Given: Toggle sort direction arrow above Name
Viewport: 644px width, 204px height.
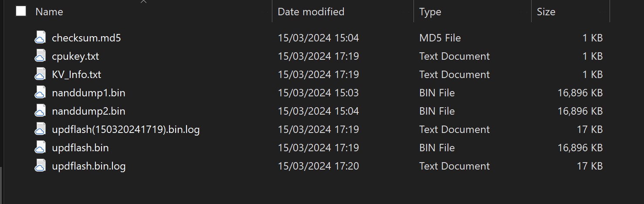Looking at the screenshot, I should point(143,2).
